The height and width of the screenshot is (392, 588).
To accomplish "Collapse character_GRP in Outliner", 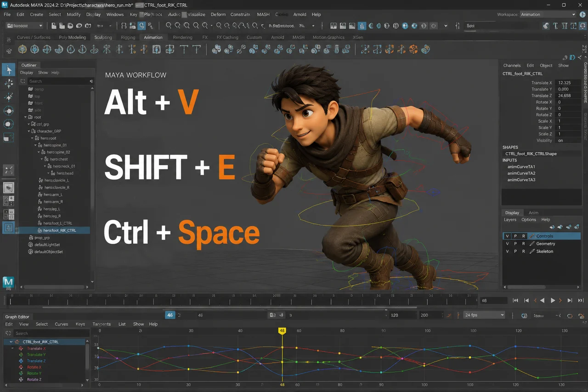I will tap(28, 131).
